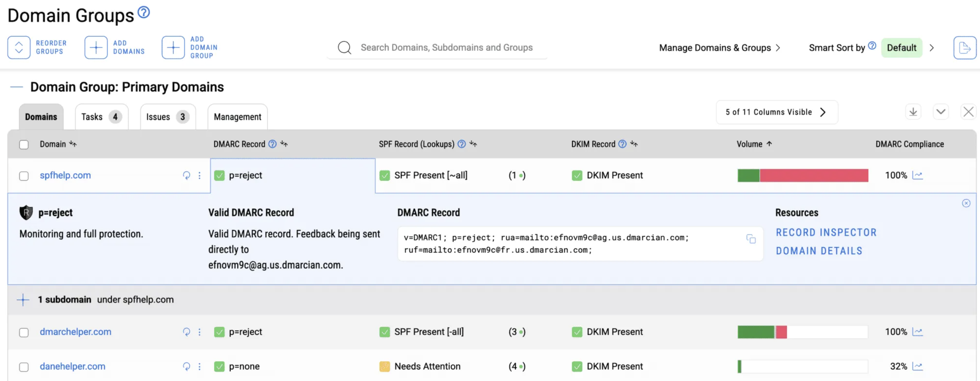
Task: Select all domains with the header checkbox
Action: [x=24, y=145]
